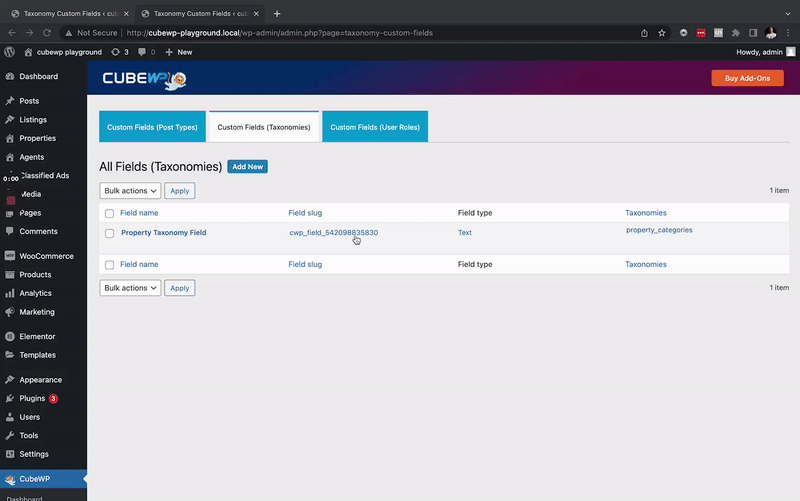Select Custom Fields (Taxonomies) tab
The image size is (800, 501).
click(264, 127)
